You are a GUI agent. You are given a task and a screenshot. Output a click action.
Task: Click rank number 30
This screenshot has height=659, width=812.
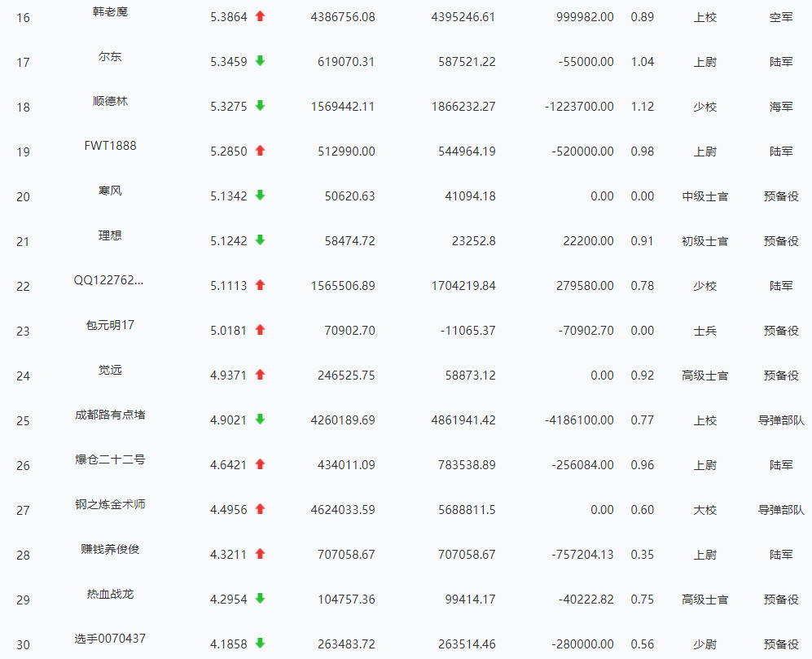(24, 645)
